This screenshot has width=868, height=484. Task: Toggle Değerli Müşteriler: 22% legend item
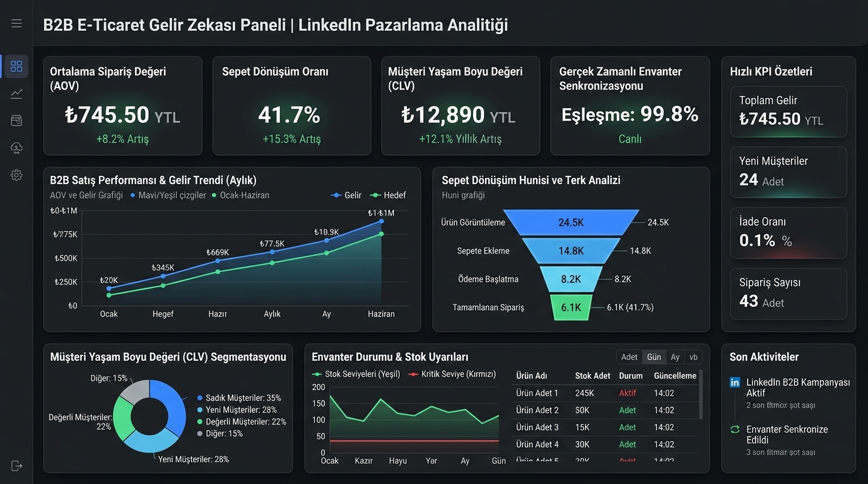(x=241, y=422)
